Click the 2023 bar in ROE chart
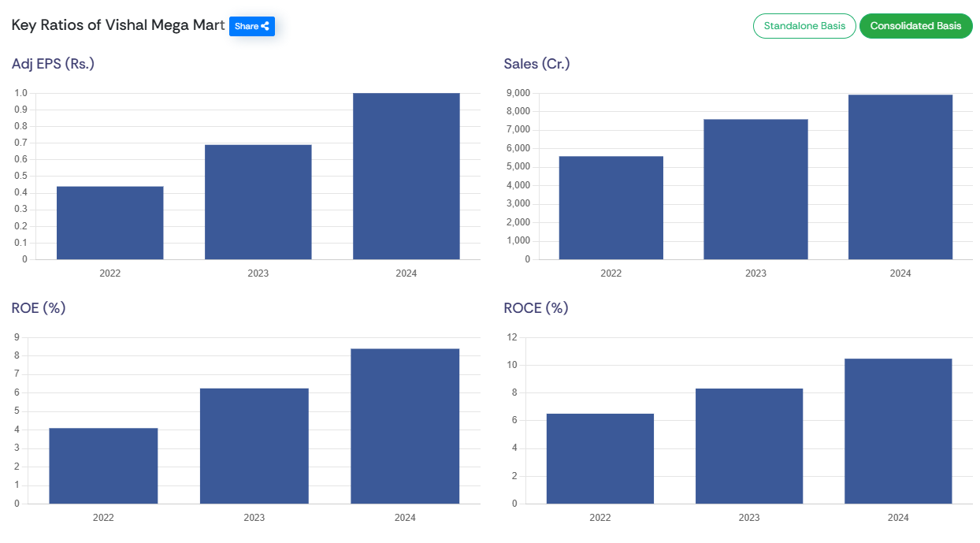980x543 pixels. coord(254,446)
